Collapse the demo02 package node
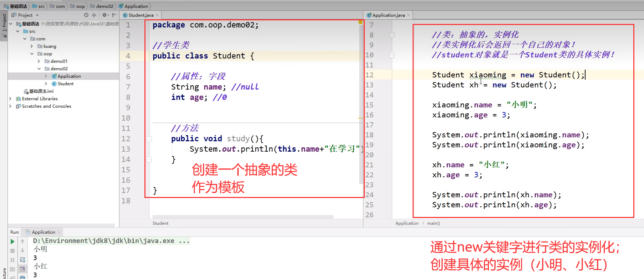This screenshot has height=279, width=644. [39, 69]
